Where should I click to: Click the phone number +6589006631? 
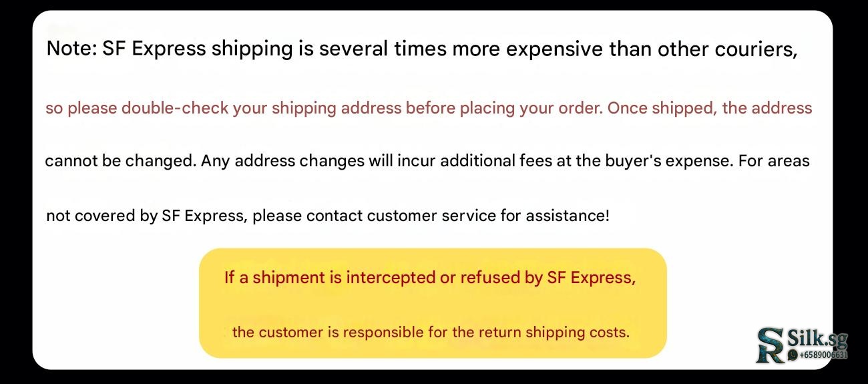click(822, 355)
